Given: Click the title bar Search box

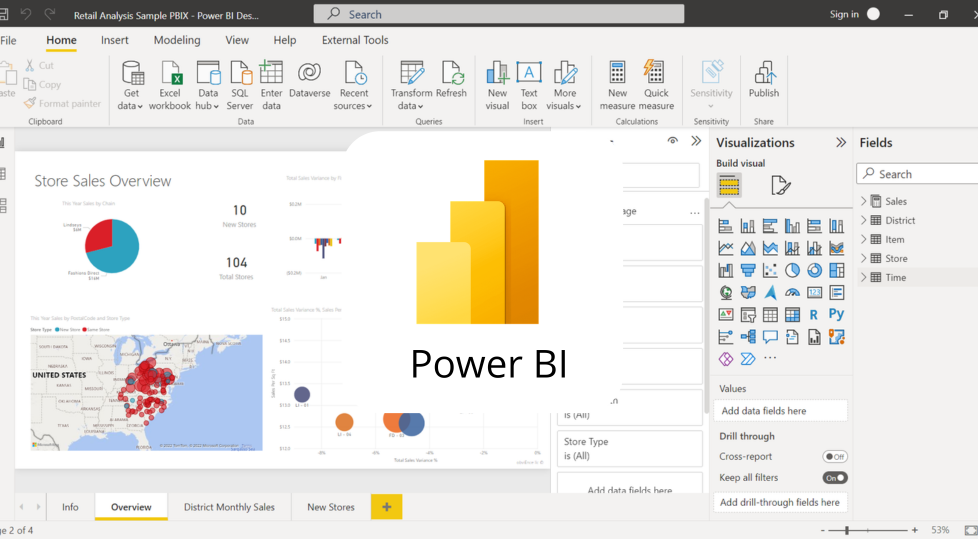Looking at the screenshot, I should (498, 14).
